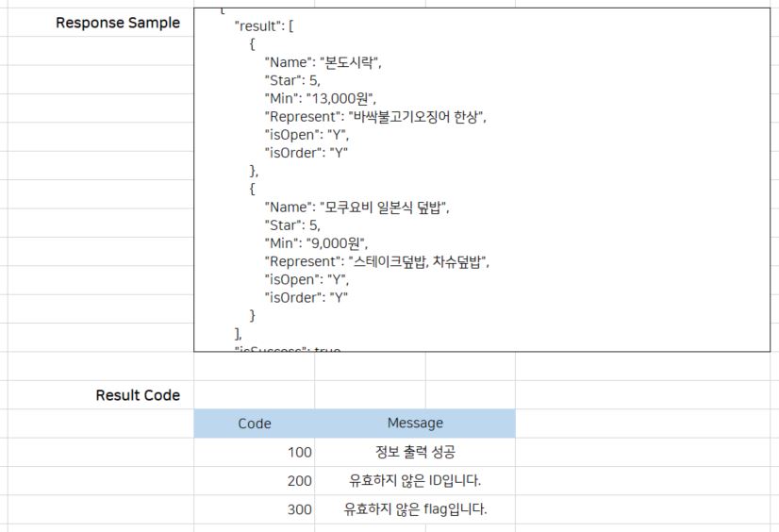Click the 유효하지 않은 flag입니다. message cell

point(415,510)
